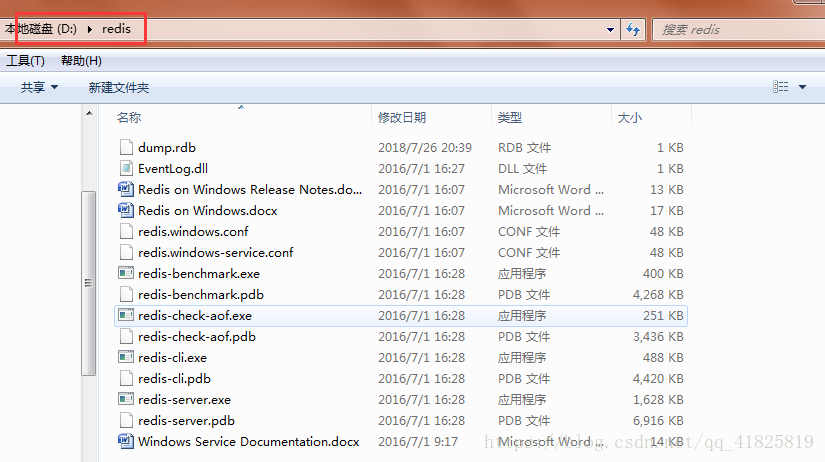This screenshot has width=825, height=462.
Task: Click the 1,628 KB size cell
Action: tap(658, 400)
